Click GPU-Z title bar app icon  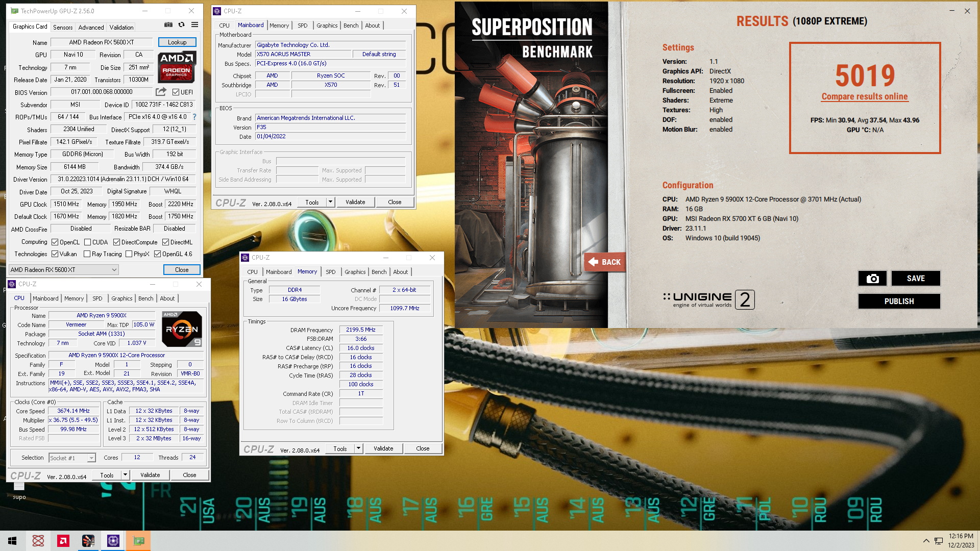click(x=14, y=11)
